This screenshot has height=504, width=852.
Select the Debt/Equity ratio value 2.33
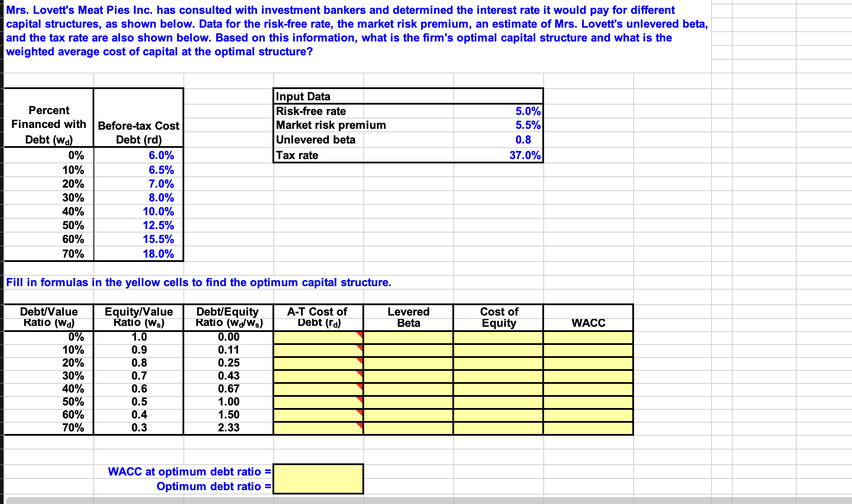(228, 427)
